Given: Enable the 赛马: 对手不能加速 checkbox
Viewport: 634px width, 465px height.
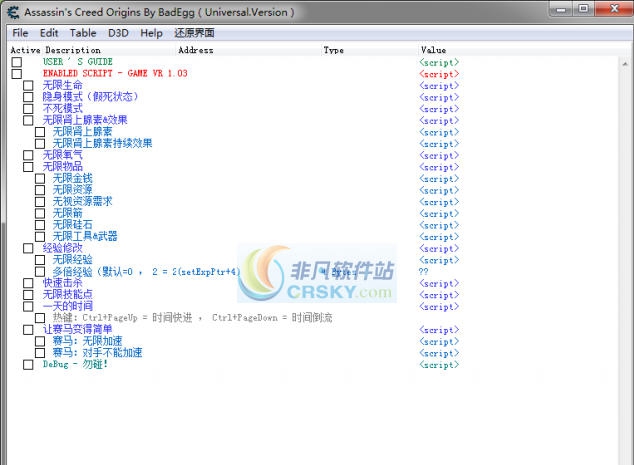Looking at the screenshot, I should coord(40,353).
